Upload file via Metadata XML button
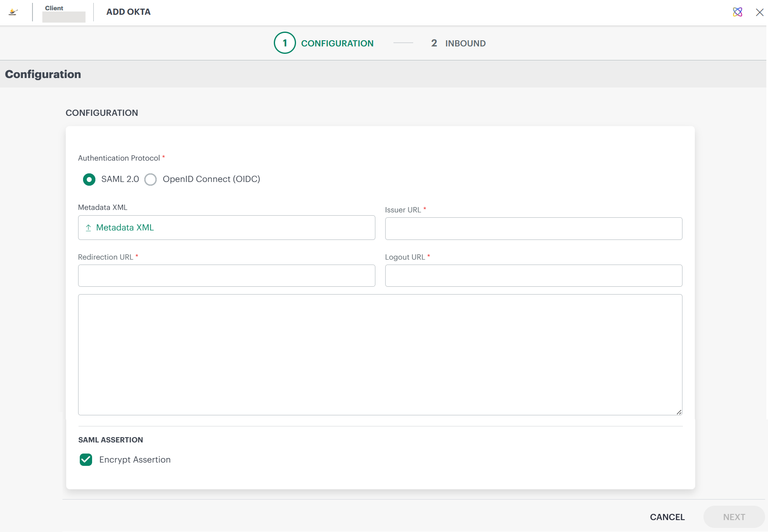The image size is (768, 532). tap(227, 228)
